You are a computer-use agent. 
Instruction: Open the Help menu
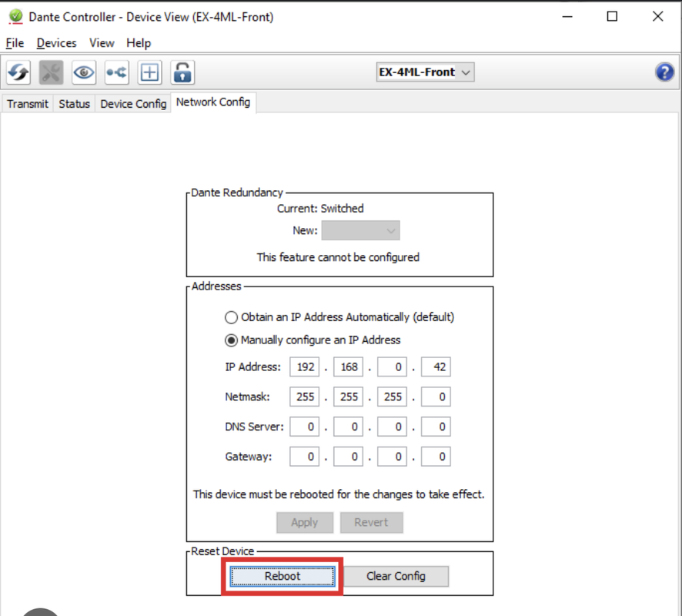(139, 43)
